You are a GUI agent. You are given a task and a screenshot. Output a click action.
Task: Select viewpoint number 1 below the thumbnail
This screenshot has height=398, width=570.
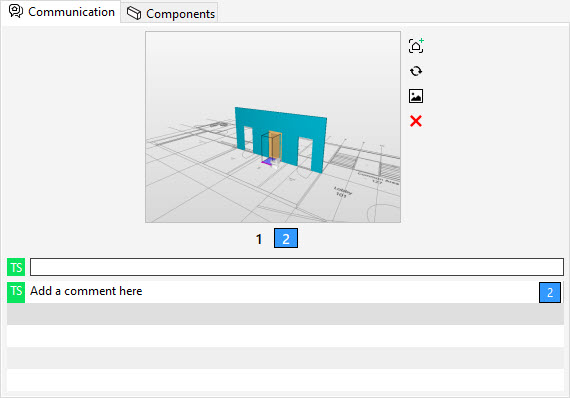pyautogui.click(x=259, y=239)
